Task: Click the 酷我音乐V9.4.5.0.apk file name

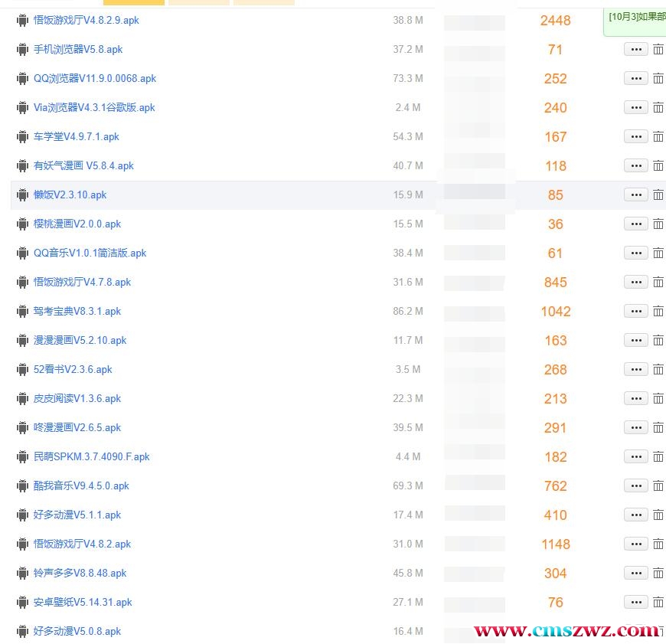Action: (x=81, y=486)
